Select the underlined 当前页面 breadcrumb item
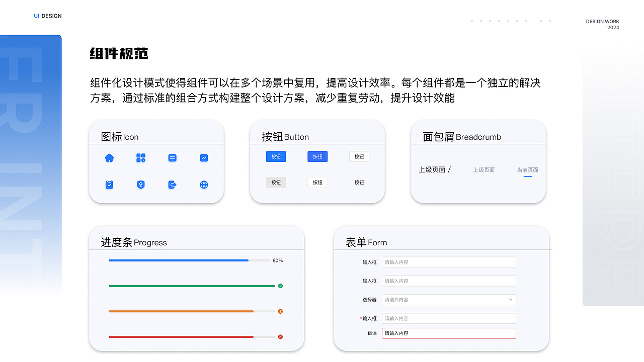The image size is (644, 362). 527,169
